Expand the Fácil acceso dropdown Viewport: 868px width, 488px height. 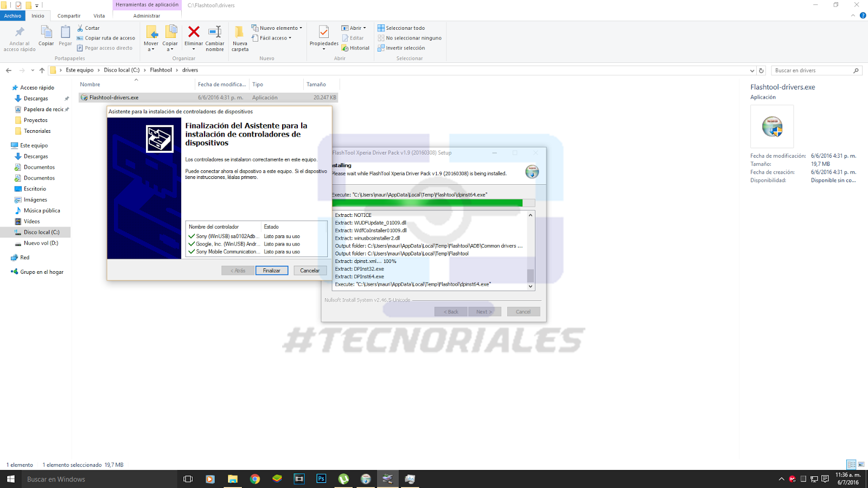click(271, 38)
